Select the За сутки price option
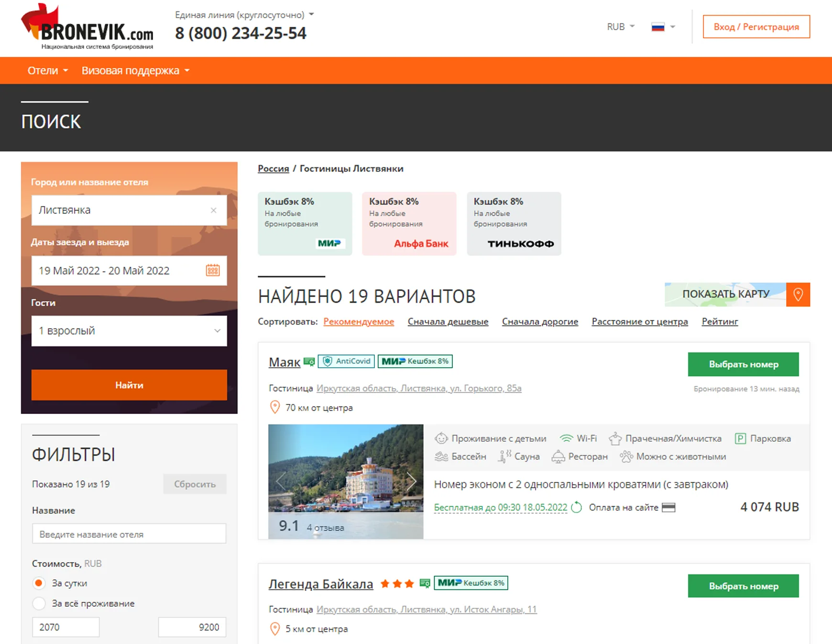The width and height of the screenshot is (832, 644). (39, 583)
